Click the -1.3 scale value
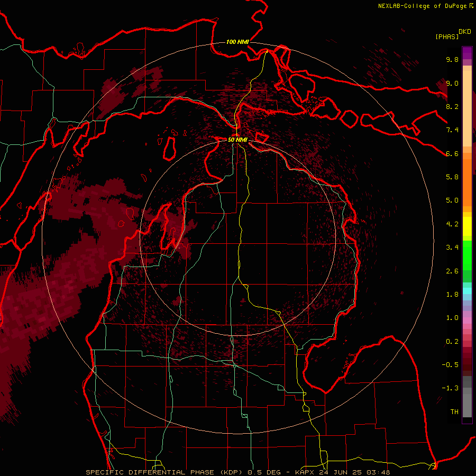 (x=450, y=388)
